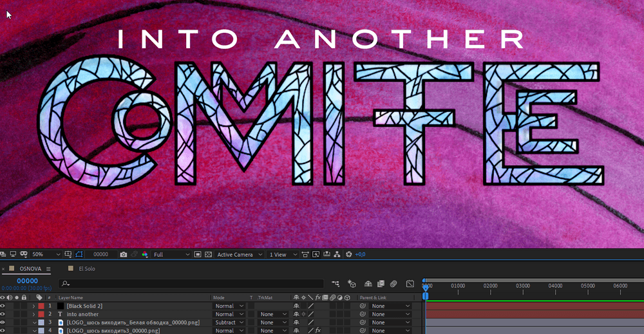Collapse layer 3 Белая обводка properties
The height and width of the screenshot is (334, 644).
[33, 322]
